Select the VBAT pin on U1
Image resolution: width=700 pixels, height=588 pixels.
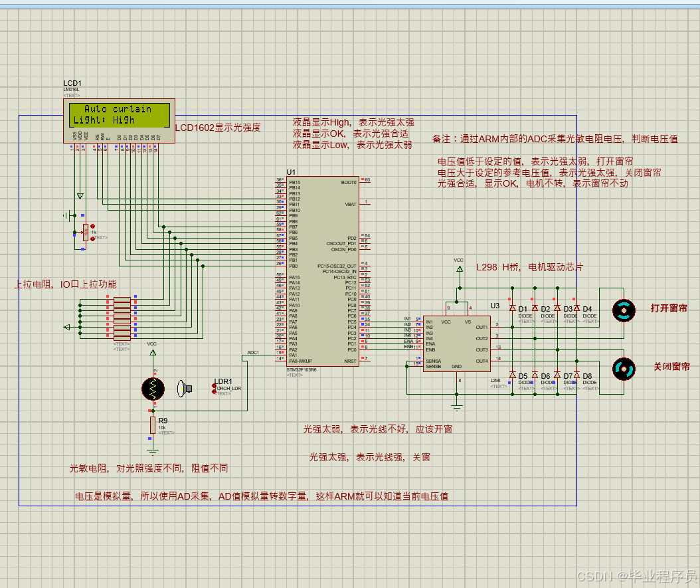[x=351, y=205]
